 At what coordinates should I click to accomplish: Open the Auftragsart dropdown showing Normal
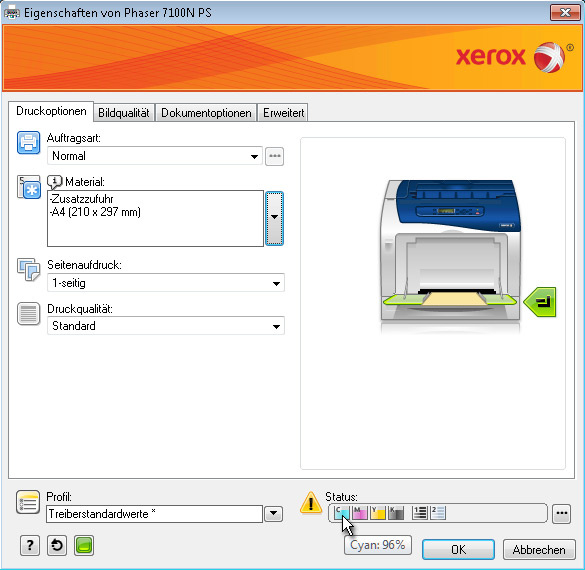point(155,156)
